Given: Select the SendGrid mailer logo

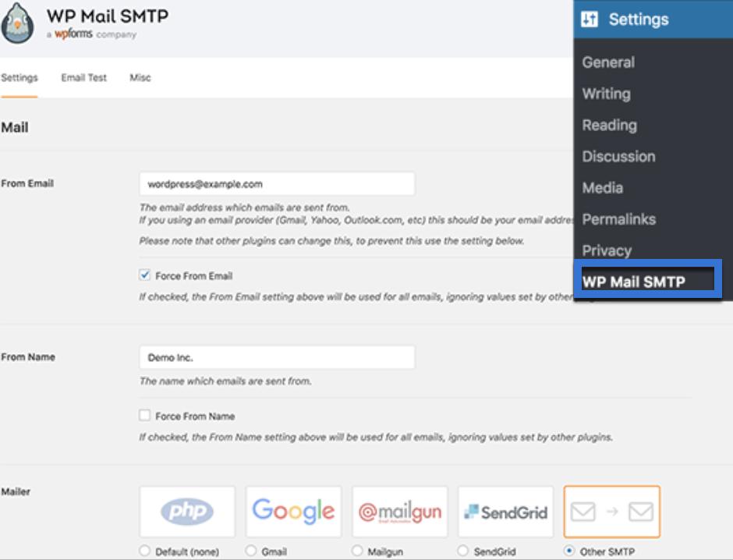Looking at the screenshot, I should 506,512.
